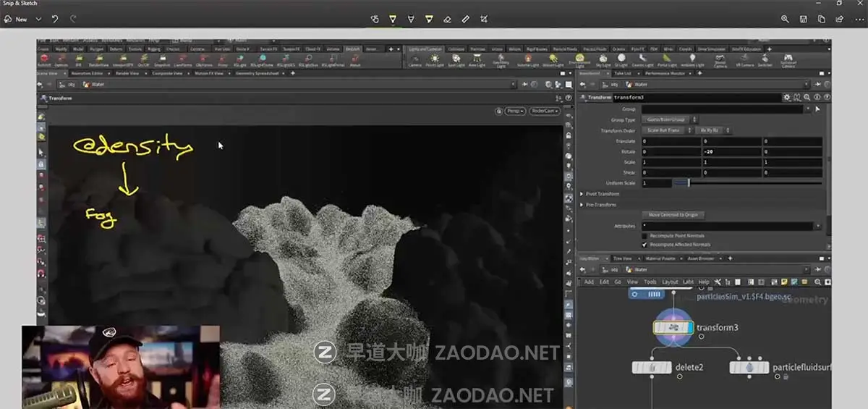This screenshot has width=868, height=409.
Task: Click the Rotate Y field showing -20
Action: 732,151
